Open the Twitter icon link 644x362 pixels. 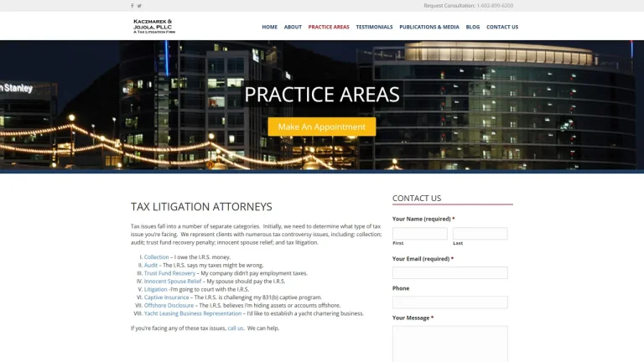[x=140, y=6]
